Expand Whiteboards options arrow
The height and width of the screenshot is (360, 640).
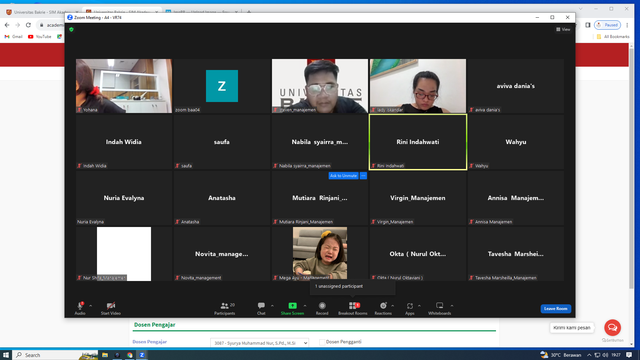pos(452,306)
